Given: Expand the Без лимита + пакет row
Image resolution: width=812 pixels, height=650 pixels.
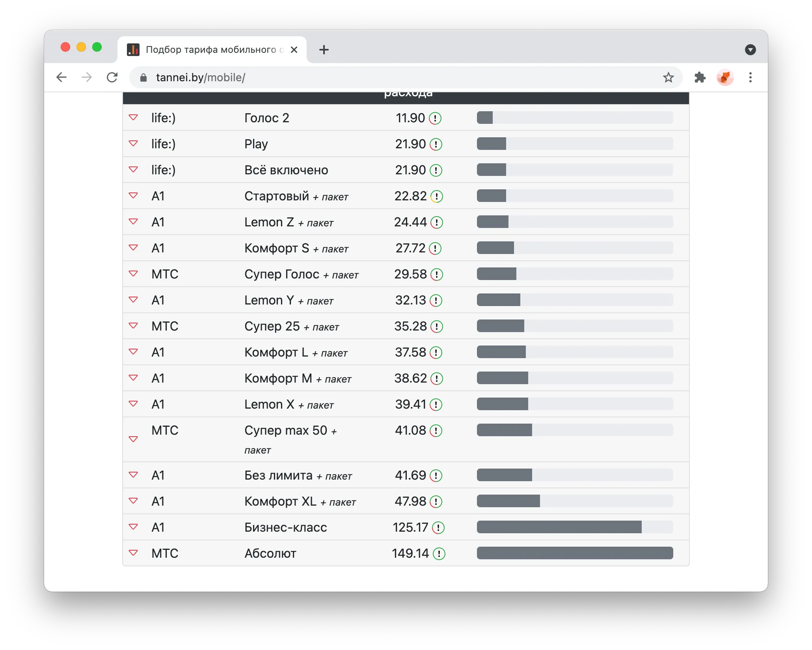Looking at the screenshot, I should pyautogui.click(x=133, y=474).
